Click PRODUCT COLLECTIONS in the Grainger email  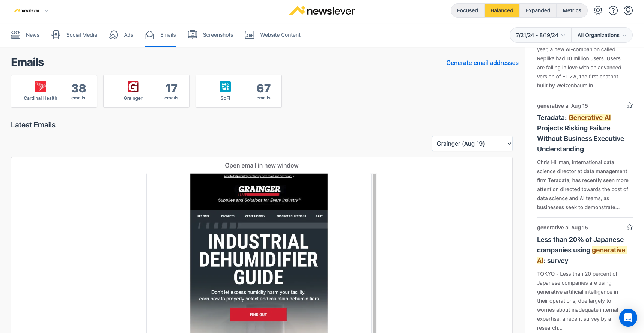coord(291,216)
